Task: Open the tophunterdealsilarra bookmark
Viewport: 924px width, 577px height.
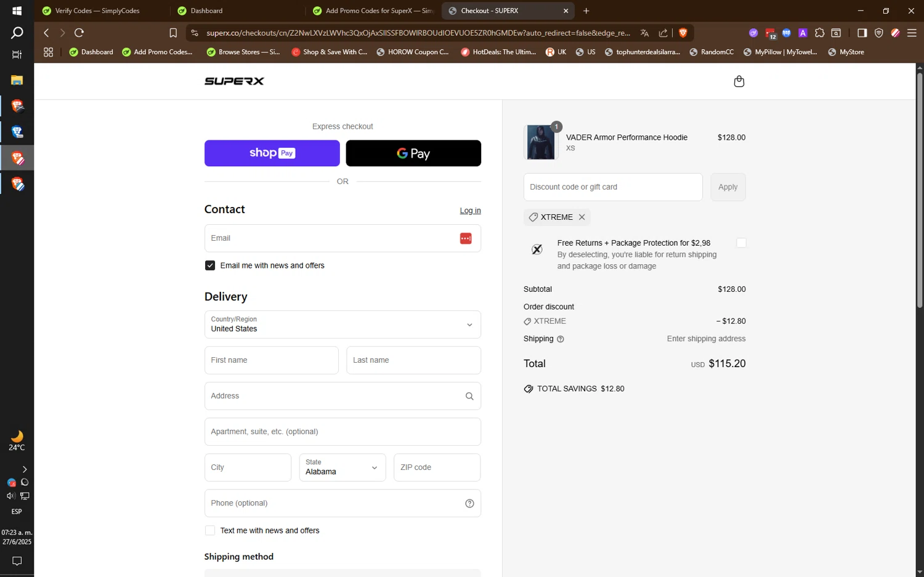Action: (x=642, y=52)
